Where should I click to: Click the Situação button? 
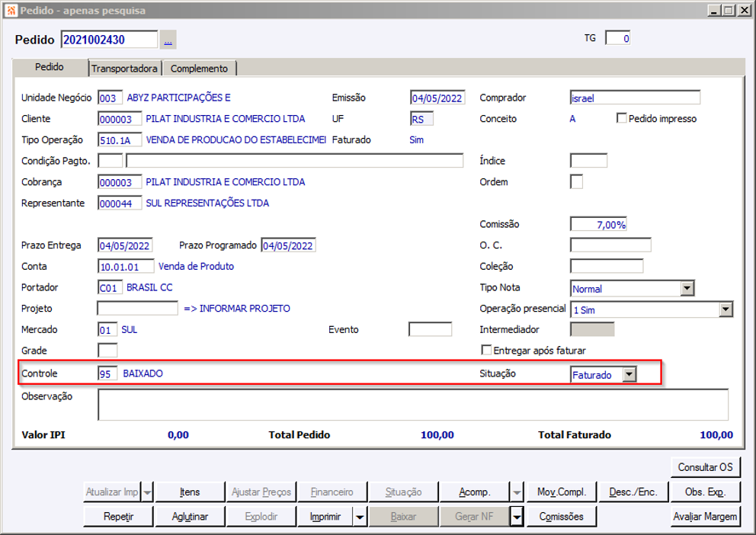404,492
